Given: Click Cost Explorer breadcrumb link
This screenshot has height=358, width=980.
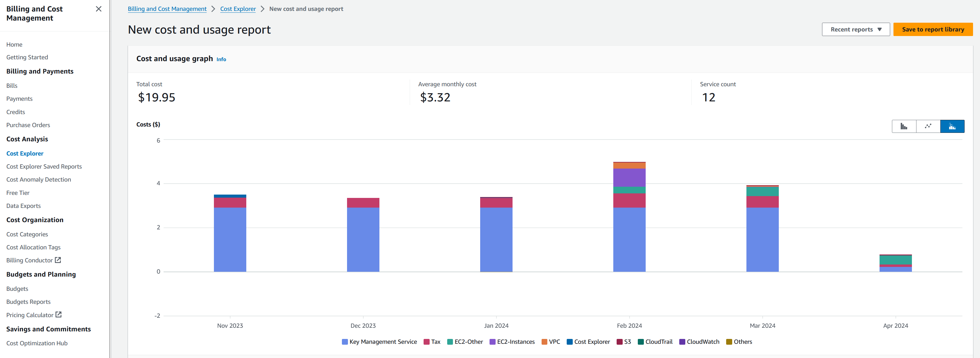Looking at the screenshot, I should [x=238, y=9].
